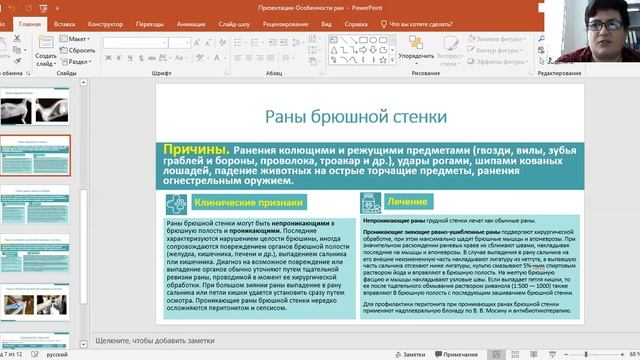Increase font size with the large A icon
Image resolution: width=640 pixels, height=360 pixels.
(x=197, y=42)
